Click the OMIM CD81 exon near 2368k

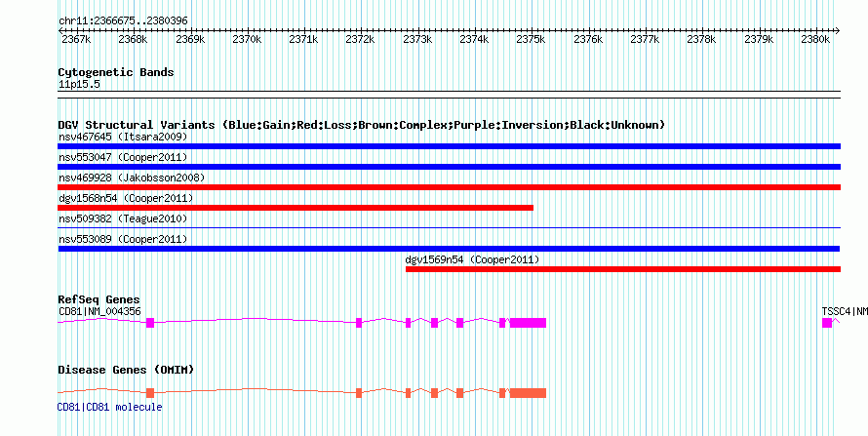tap(150, 393)
